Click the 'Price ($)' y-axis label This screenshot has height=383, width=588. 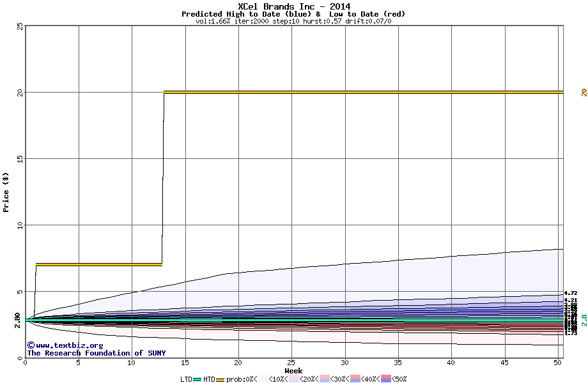pos(6,192)
